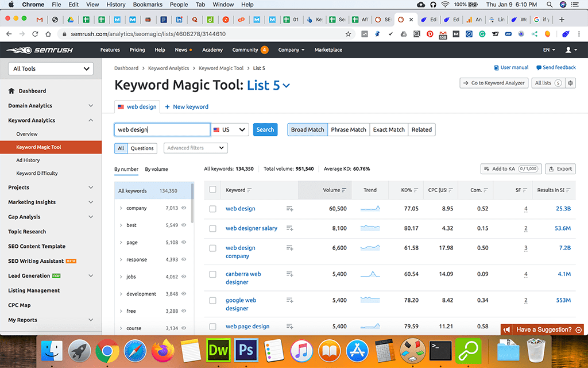The height and width of the screenshot is (368, 588).
Task: Open the EN language dropdown
Action: pos(549,49)
